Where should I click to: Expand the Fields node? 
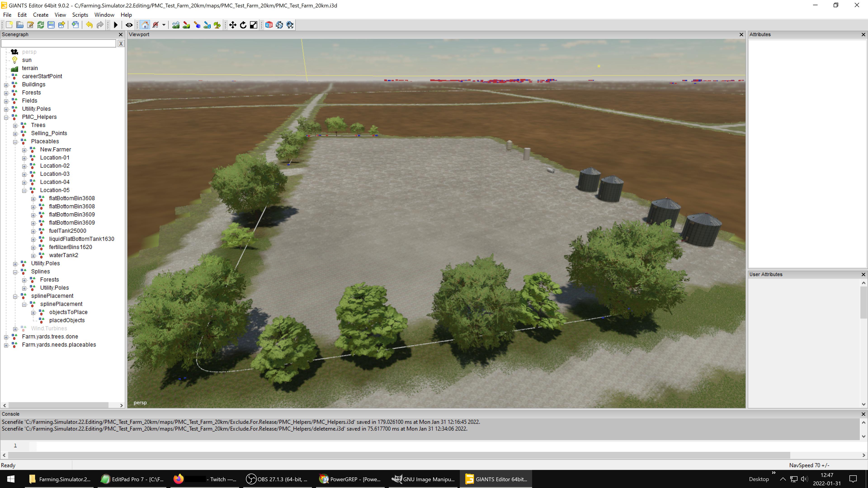click(x=6, y=101)
